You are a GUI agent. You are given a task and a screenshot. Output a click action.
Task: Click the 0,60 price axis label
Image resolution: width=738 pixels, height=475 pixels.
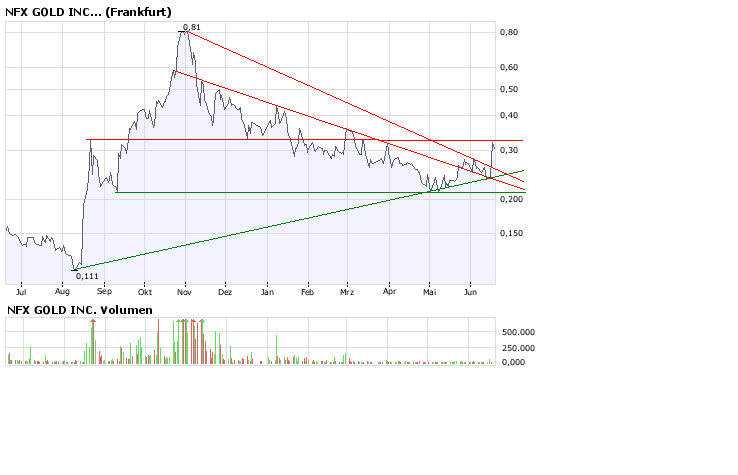(x=509, y=67)
